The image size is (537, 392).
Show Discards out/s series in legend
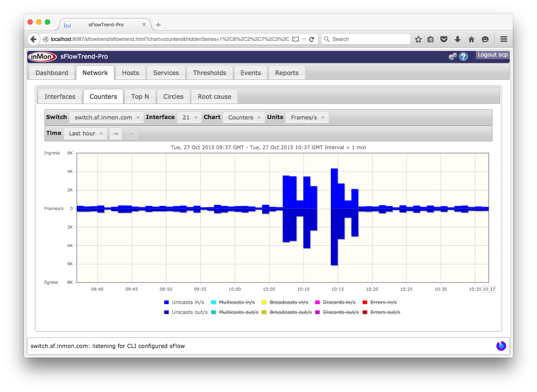click(x=341, y=312)
